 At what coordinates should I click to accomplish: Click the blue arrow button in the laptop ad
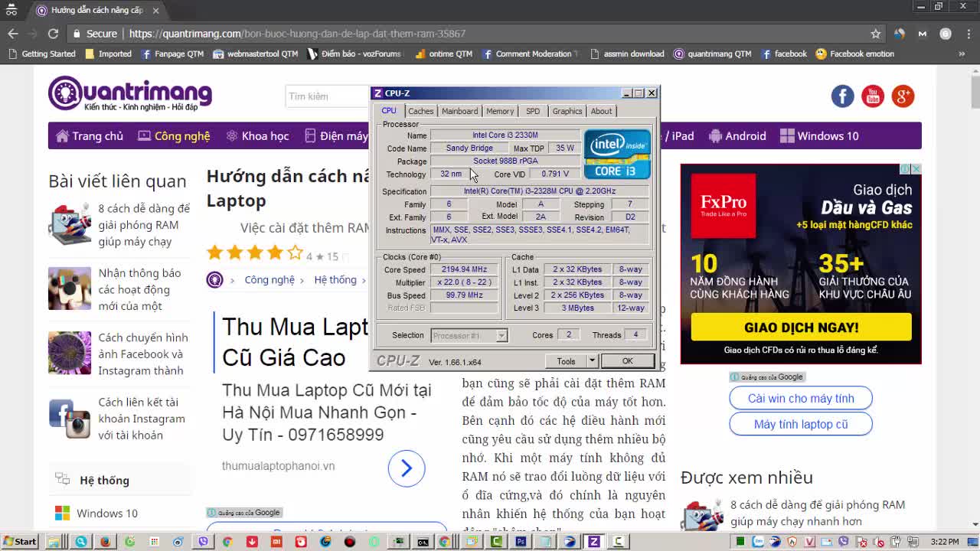(407, 468)
